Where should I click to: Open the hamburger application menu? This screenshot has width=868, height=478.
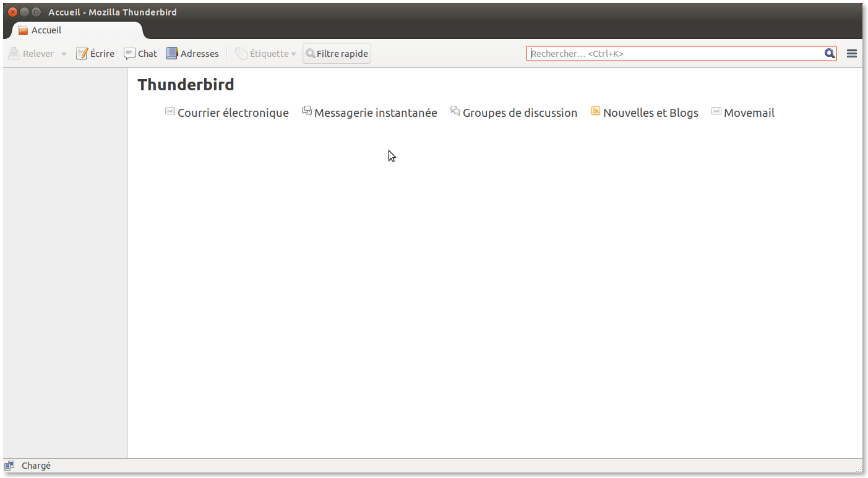coord(852,54)
